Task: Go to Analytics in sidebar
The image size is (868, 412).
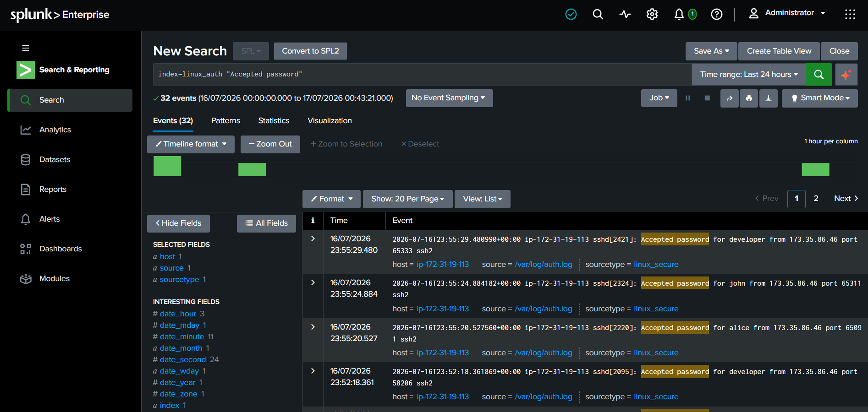Action: (x=70, y=130)
